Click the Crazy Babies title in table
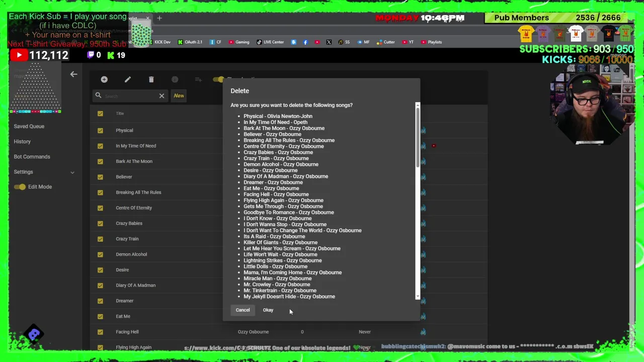644x362 pixels. [x=129, y=223]
